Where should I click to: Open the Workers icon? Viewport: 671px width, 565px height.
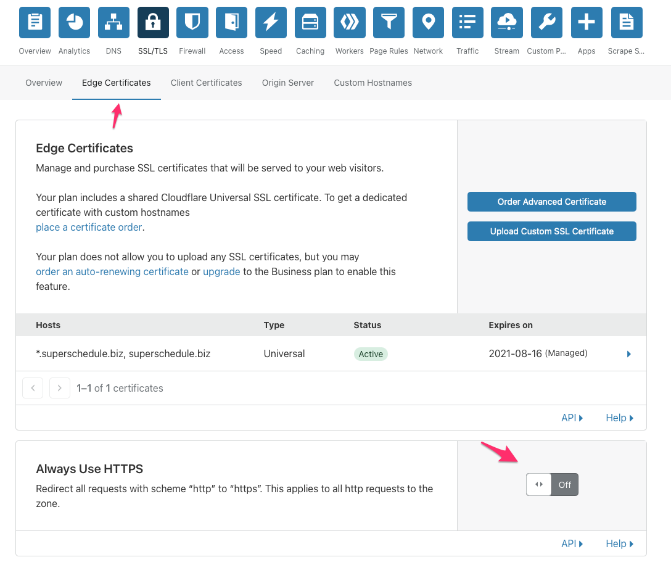[349, 22]
